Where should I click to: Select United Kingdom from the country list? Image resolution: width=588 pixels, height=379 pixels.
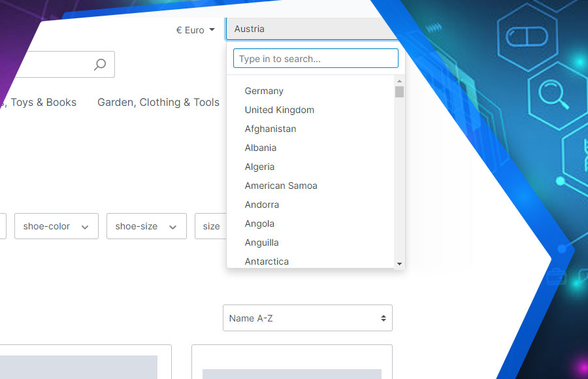coord(279,110)
